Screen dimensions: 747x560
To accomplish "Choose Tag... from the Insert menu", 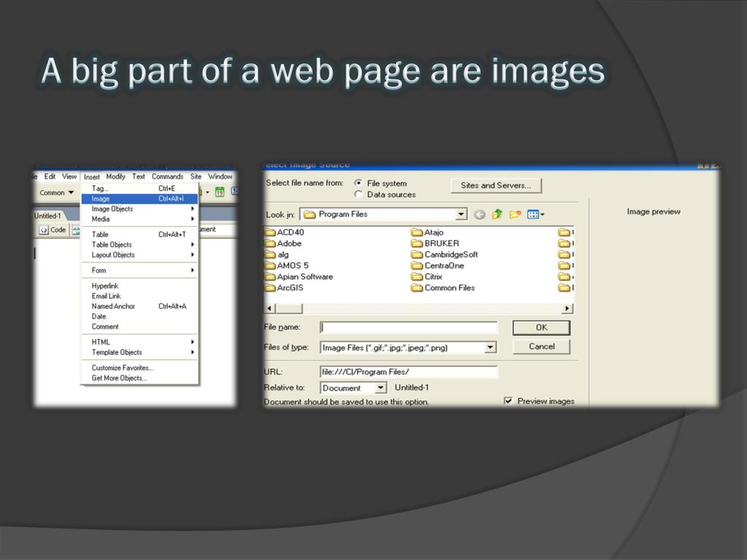I will (x=139, y=189).
